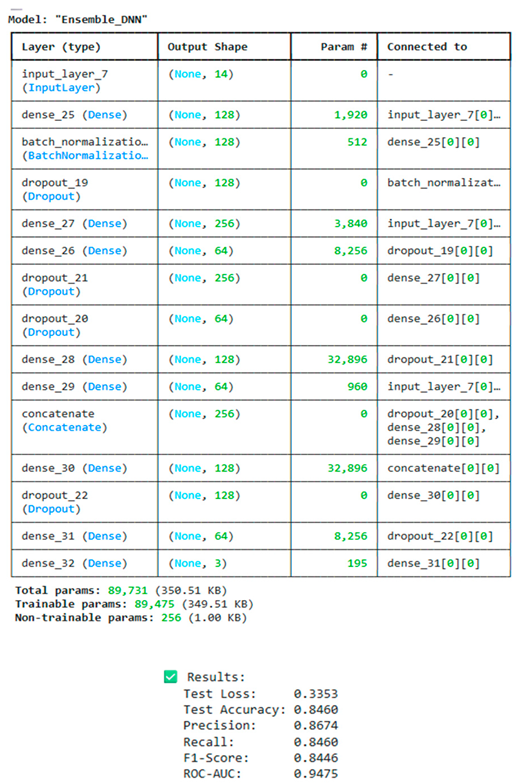Click the "Results:" heading text
This screenshot has height=784, width=518.
216,677
